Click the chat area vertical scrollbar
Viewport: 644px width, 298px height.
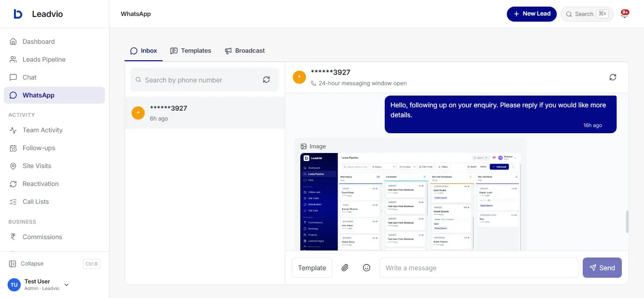point(627,222)
